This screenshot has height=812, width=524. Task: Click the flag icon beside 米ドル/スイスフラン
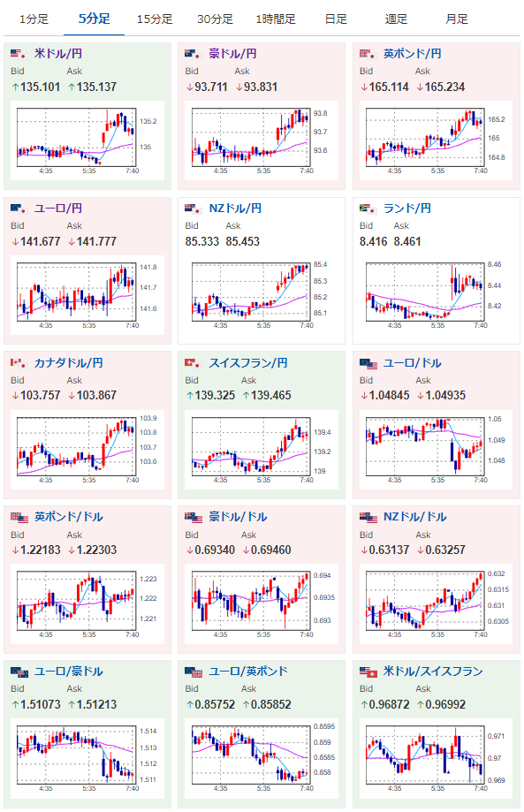368,672
